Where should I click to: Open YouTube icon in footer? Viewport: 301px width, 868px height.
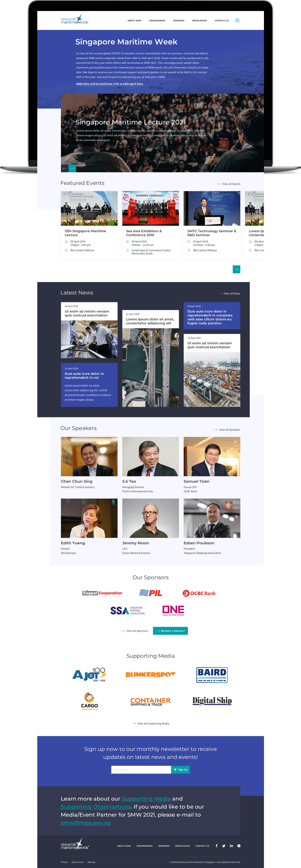[239, 845]
